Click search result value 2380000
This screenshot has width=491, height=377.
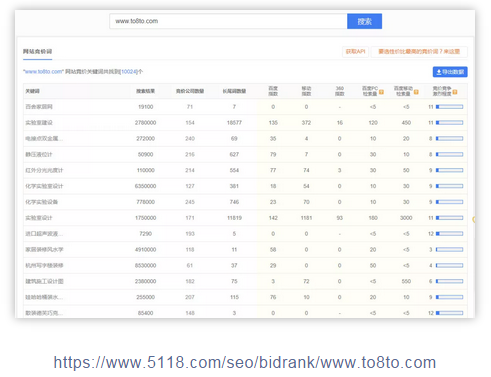[x=146, y=281]
